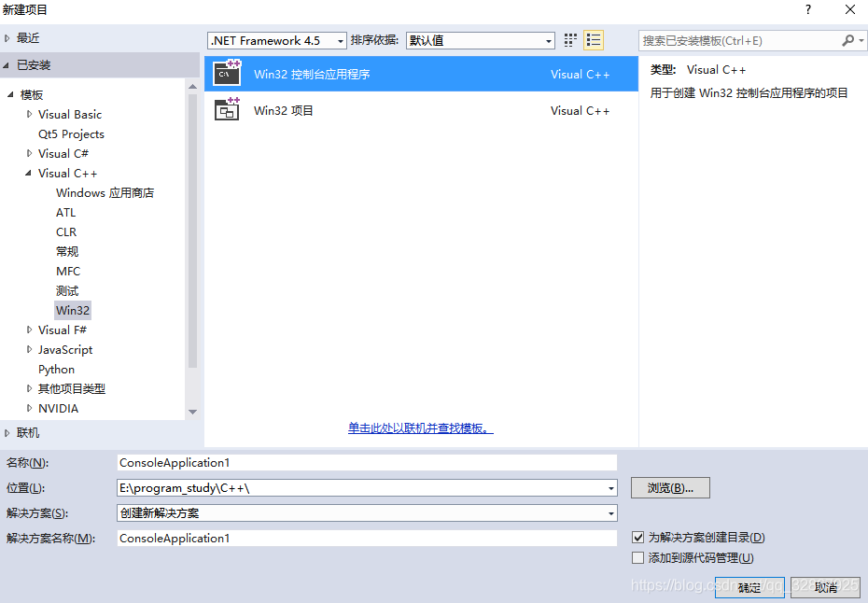The width and height of the screenshot is (868, 603).
Task: Select Python in template tree
Action: click(x=56, y=370)
